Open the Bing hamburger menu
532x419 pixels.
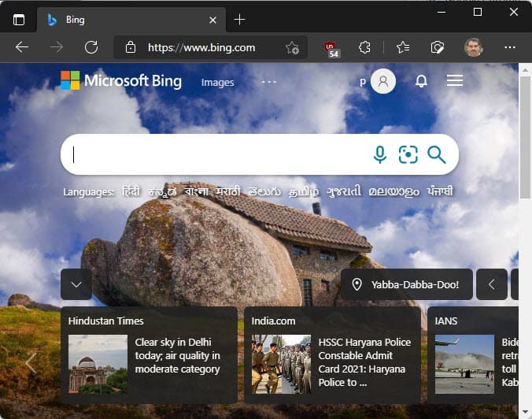point(455,81)
